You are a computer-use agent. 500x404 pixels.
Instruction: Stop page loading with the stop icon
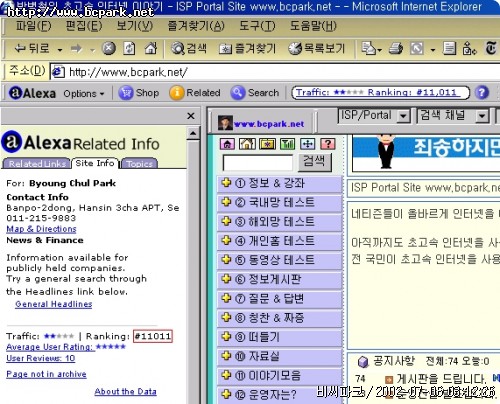[109, 48]
